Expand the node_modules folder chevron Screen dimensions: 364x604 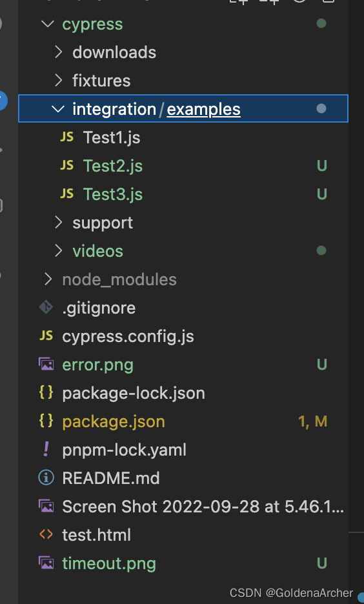point(48,279)
